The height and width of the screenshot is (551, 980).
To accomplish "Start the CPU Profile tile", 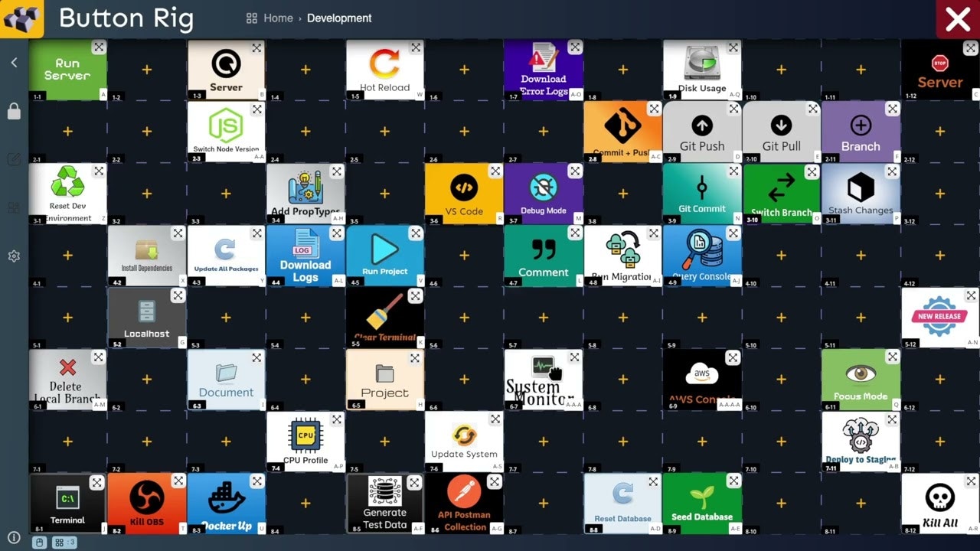I will point(305,442).
